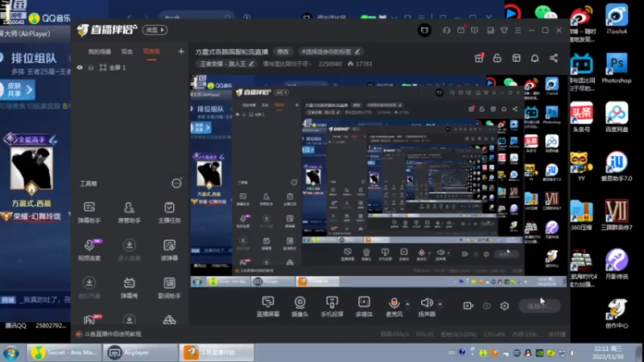Click CPU:4% in the status bar
This screenshot has width=644, height=362.
click(493, 334)
